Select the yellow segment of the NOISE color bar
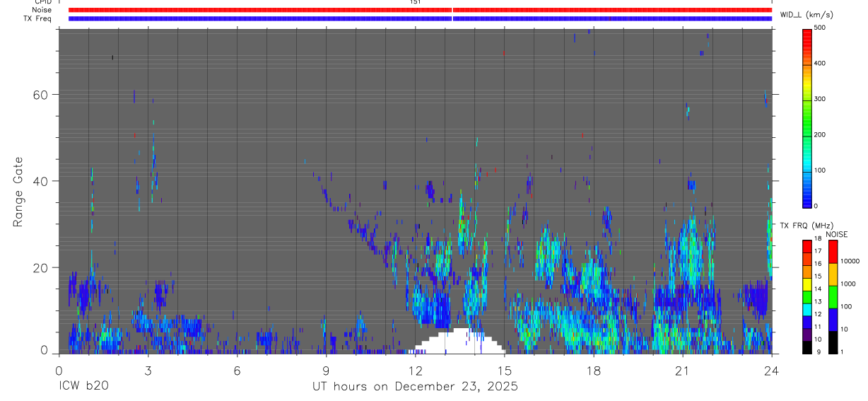Image resolution: width=868 pixels, height=401 pixels. coord(833,274)
